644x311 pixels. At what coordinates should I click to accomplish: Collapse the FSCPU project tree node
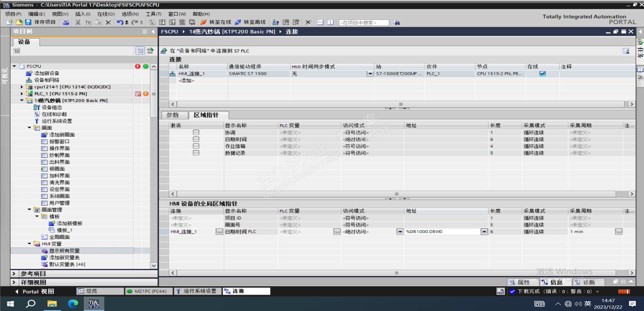pyautogui.click(x=14, y=66)
